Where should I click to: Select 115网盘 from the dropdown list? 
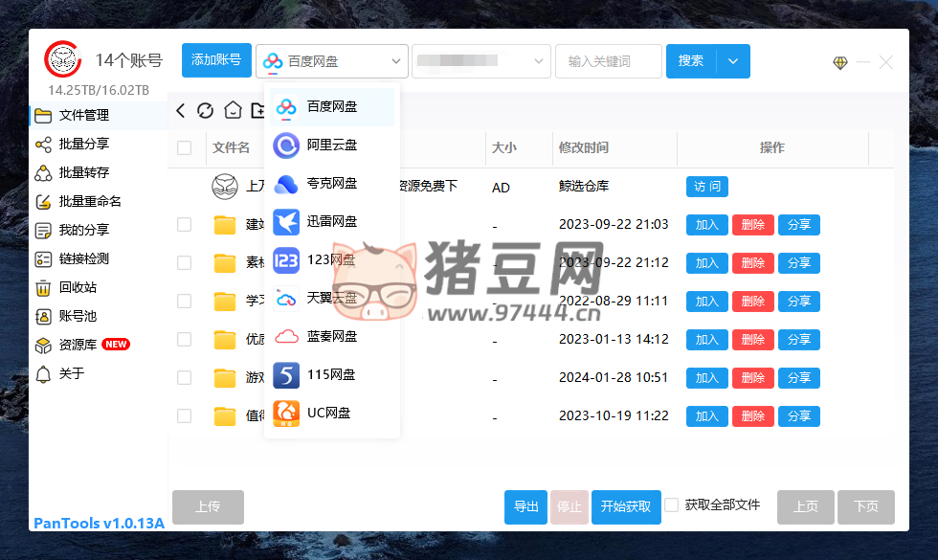point(332,375)
